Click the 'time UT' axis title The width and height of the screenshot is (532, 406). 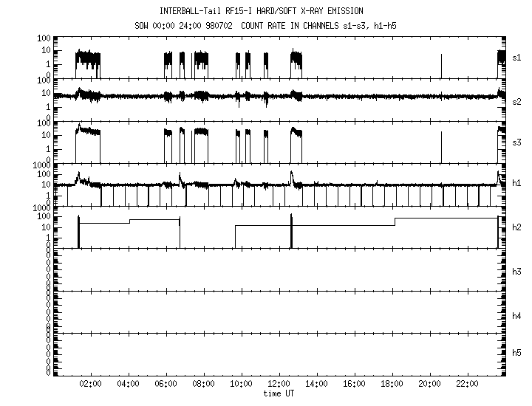279,394
